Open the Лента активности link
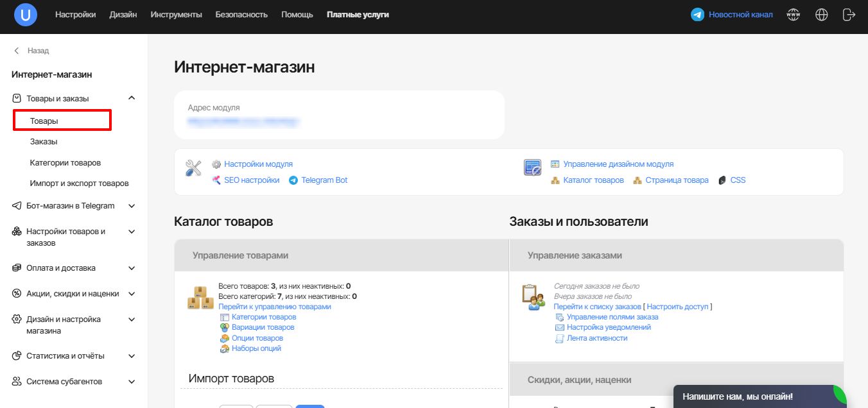The image size is (868, 408). 596,338
